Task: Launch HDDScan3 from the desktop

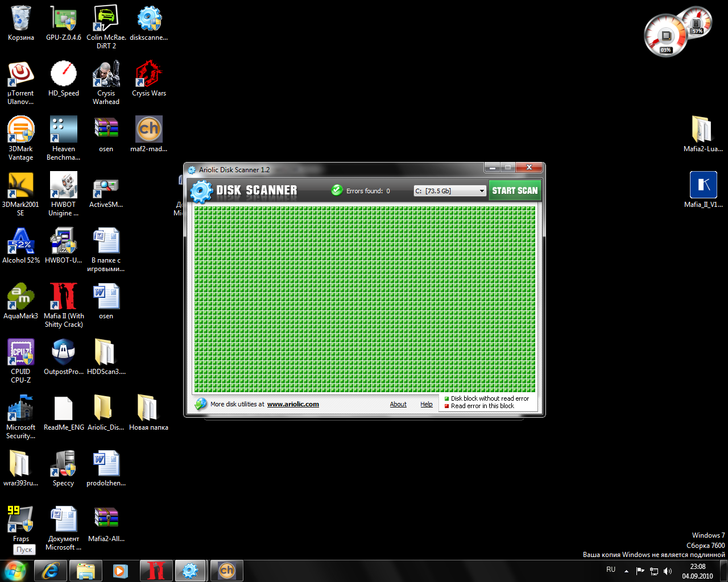Action: coord(106,352)
